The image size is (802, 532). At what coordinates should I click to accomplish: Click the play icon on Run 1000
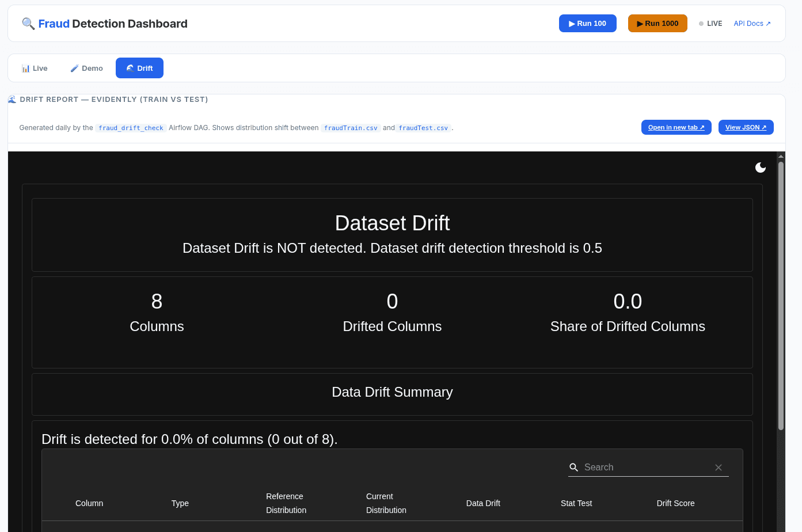click(640, 24)
